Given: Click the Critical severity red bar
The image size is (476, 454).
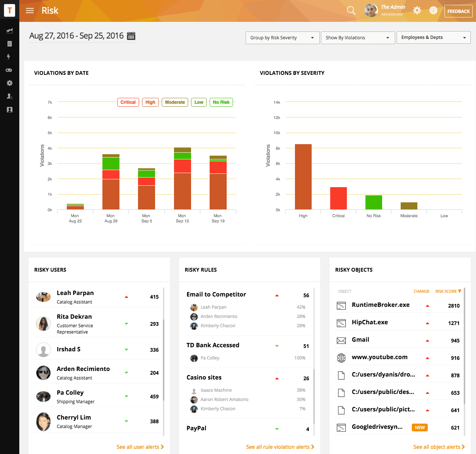Looking at the screenshot, I should 338,198.
